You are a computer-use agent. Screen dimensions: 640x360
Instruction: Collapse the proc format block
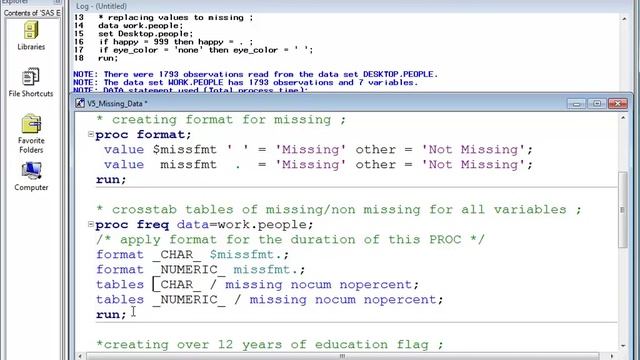pyautogui.click(x=91, y=134)
